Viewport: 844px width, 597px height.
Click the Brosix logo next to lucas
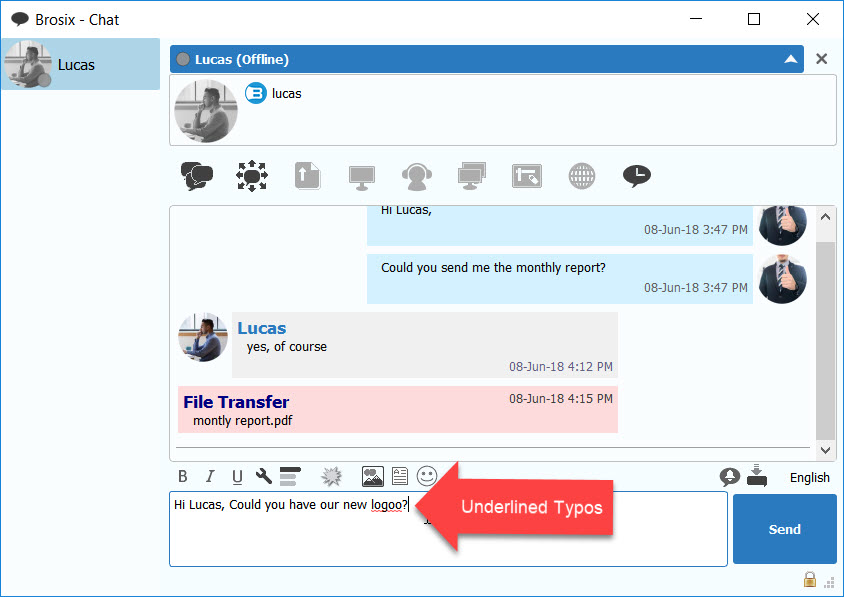click(256, 93)
